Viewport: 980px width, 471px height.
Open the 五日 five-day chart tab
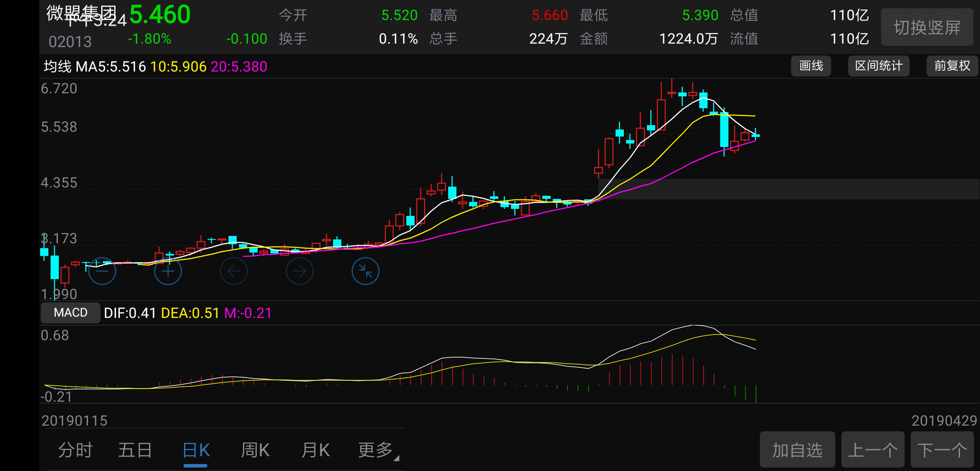pyautogui.click(x=136, y=450)
